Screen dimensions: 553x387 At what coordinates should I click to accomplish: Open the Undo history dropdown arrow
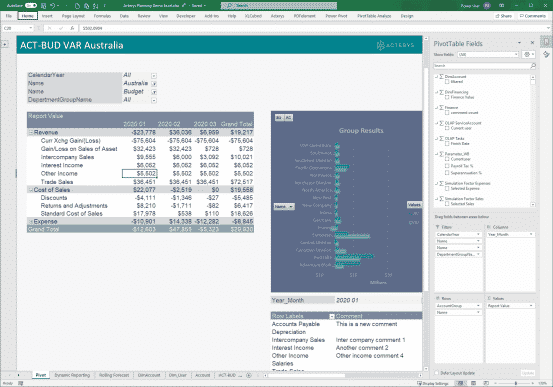[x=58, y=6]
